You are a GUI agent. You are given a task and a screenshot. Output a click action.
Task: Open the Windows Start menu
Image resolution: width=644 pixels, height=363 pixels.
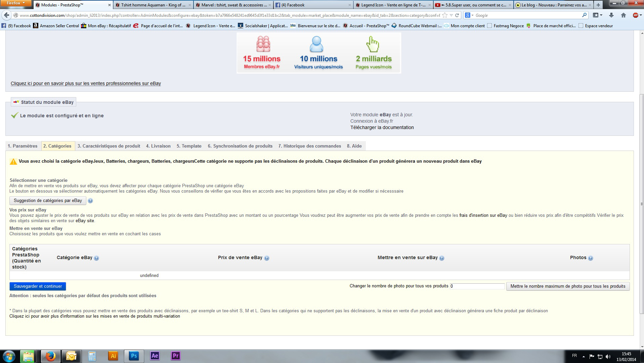(9, 356)
